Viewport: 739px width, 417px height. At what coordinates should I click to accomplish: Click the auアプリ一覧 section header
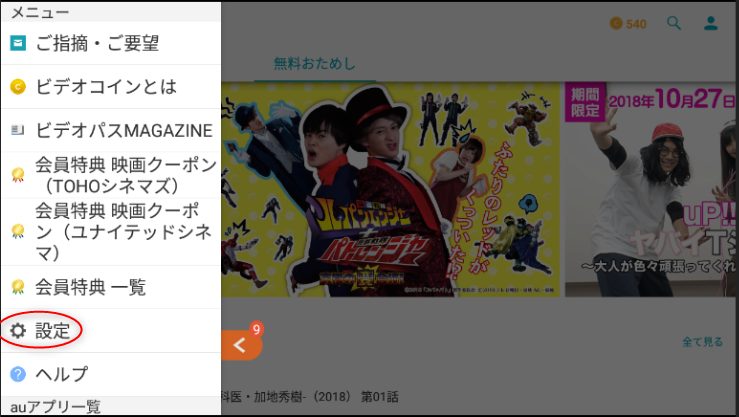(x=111, y=406)
